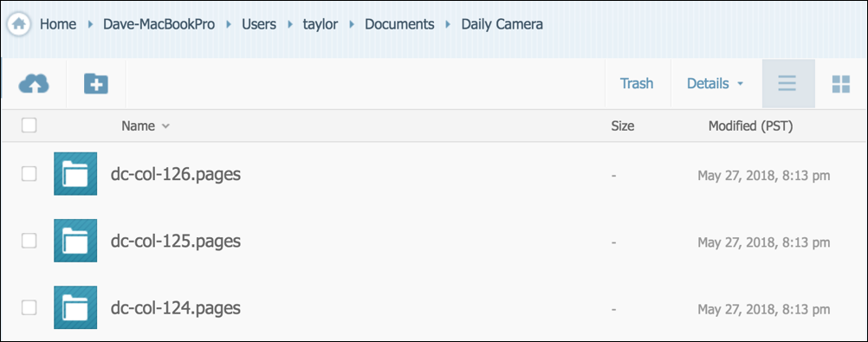
Task: Click the Size column header
Action: click(x=623, y=126)
